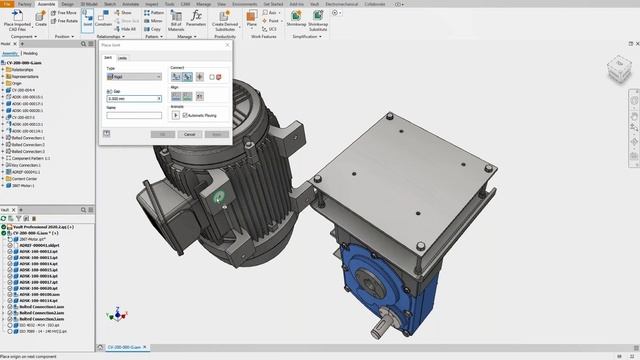Toggle status circle of ADSK-100-00012.ipt in Vault

10,251
